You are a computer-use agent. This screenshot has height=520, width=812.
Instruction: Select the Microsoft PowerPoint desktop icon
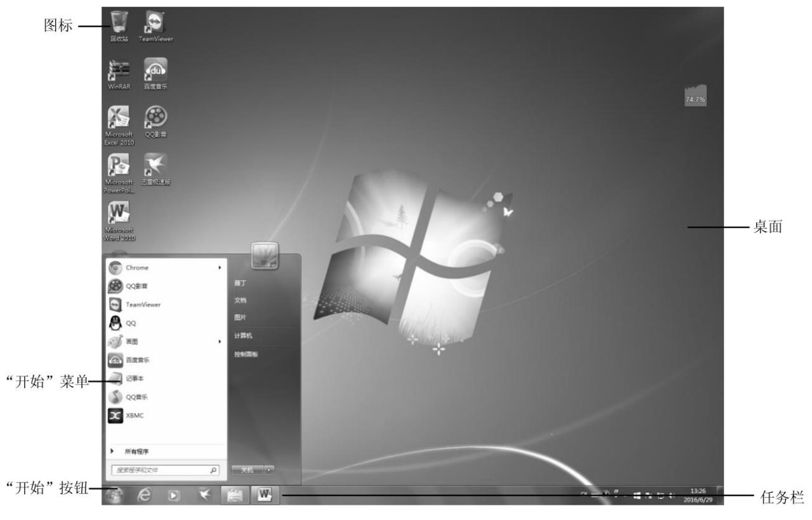(x=121, y=173)
